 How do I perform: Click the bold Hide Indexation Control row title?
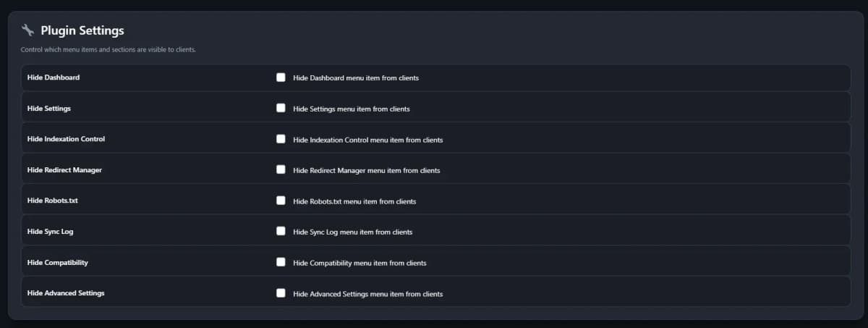pos(66,139)
